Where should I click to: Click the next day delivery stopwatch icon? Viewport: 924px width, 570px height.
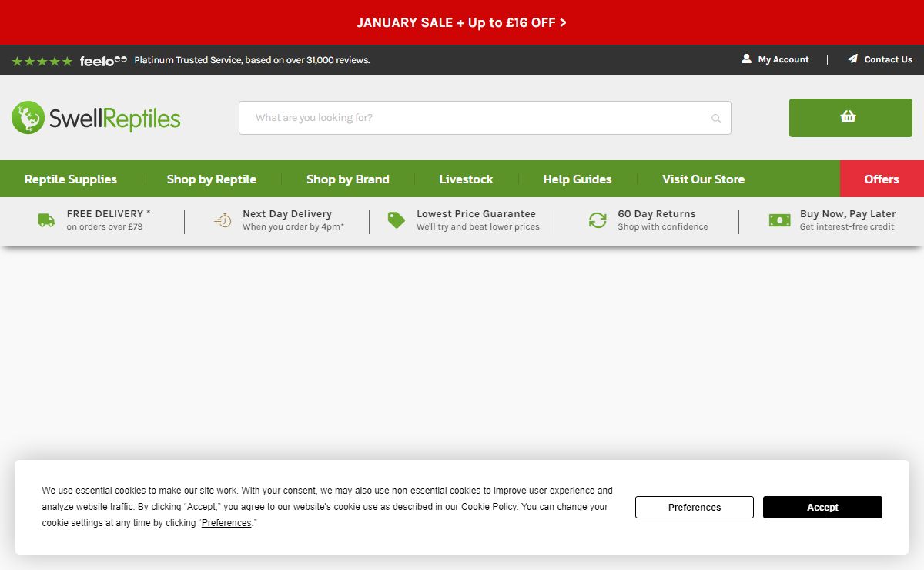coord(223,220)
